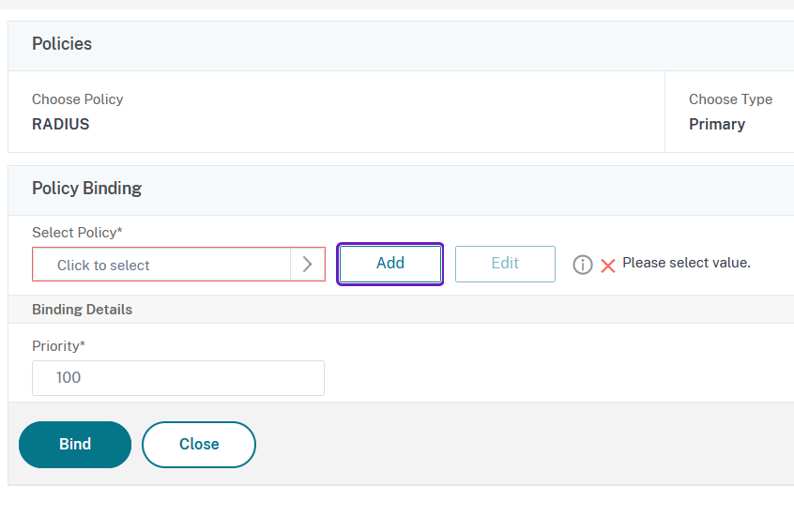Click the Choose Type label
Screen dimensions: 794x532
click(730, 99)
